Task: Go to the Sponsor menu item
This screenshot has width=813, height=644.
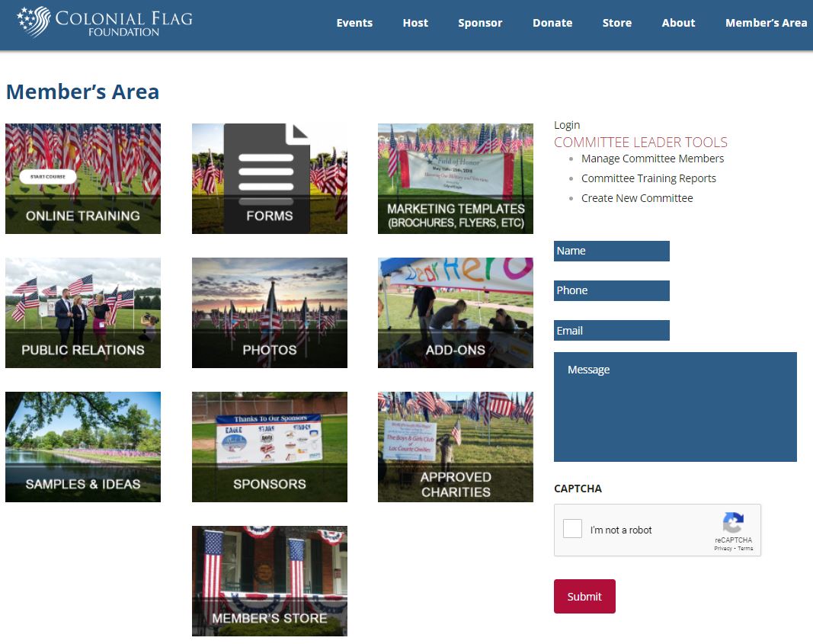Action: click(x=480, y=23)
